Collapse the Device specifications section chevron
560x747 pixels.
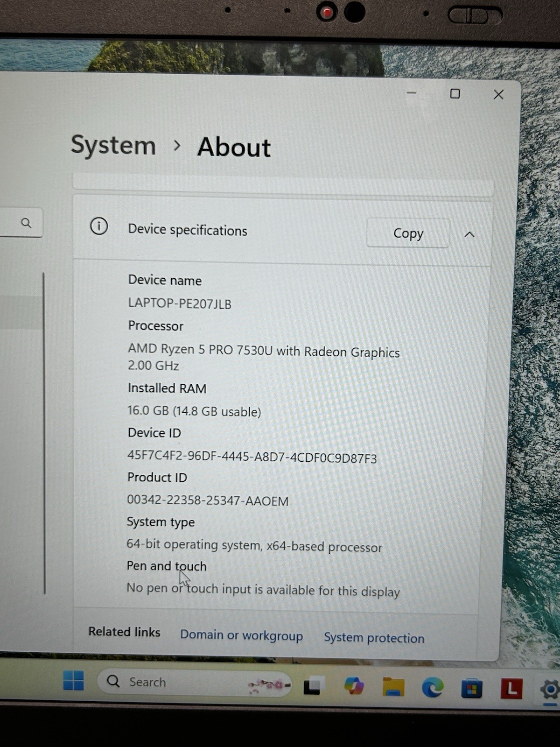[x=469, y=234]
